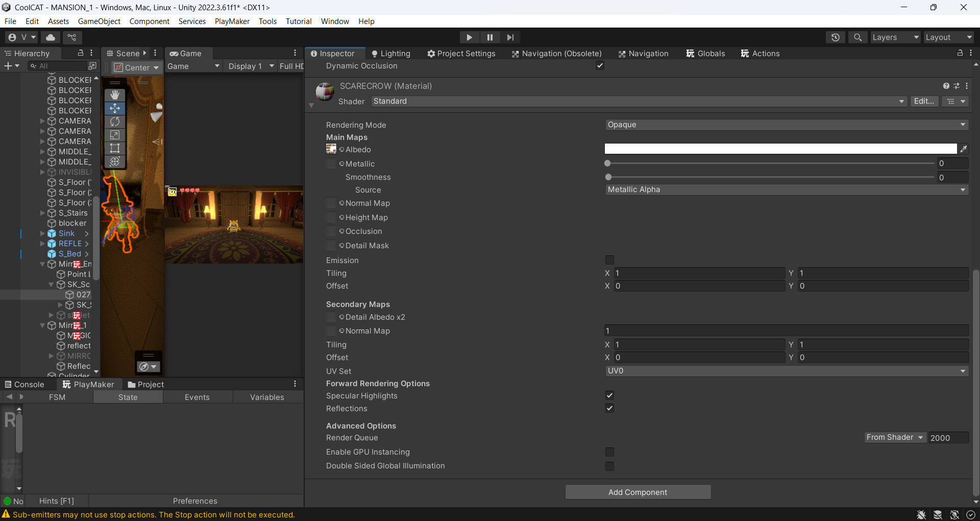Open the global search via the magnifier icon
Screen dimensions: 980x521
(857, 37)
